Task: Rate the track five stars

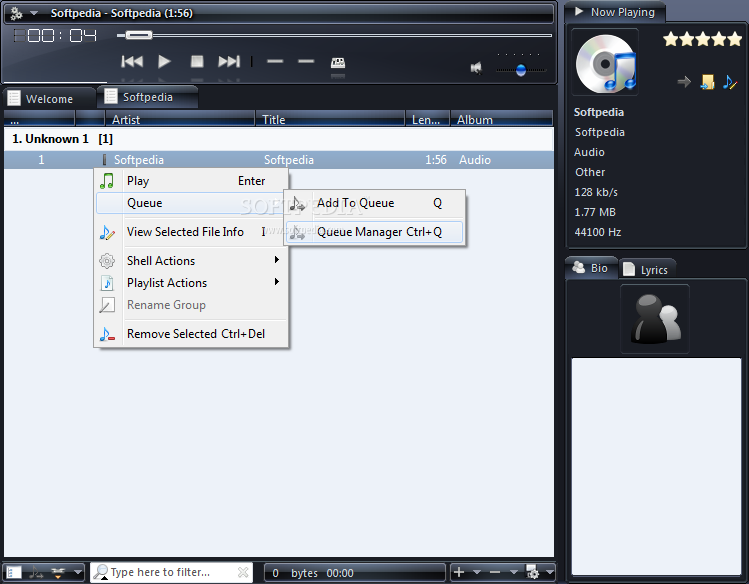Action: click(735, 39)
